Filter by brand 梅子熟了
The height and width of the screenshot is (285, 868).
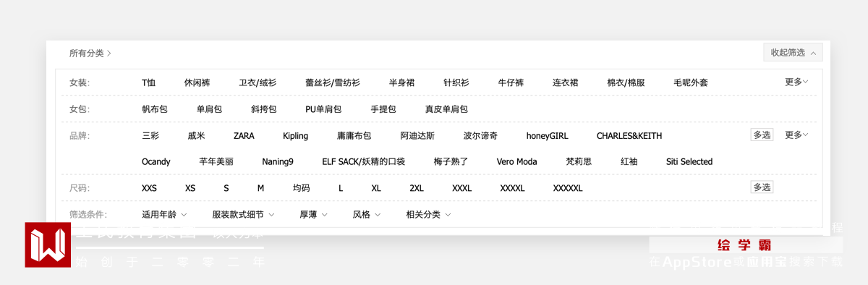point(451,161)
